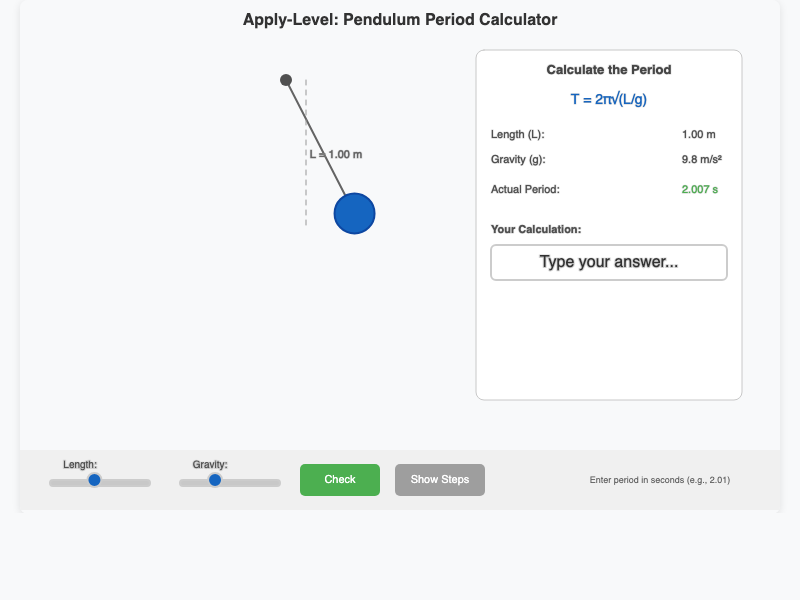Click the pendulum pivot point

(x=286, y=79)
